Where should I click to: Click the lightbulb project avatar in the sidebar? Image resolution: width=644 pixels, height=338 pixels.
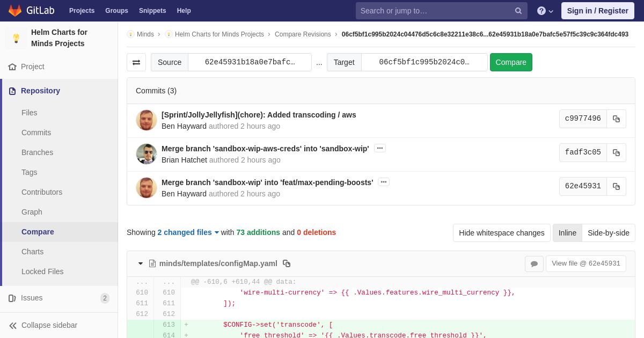[16, 38]
